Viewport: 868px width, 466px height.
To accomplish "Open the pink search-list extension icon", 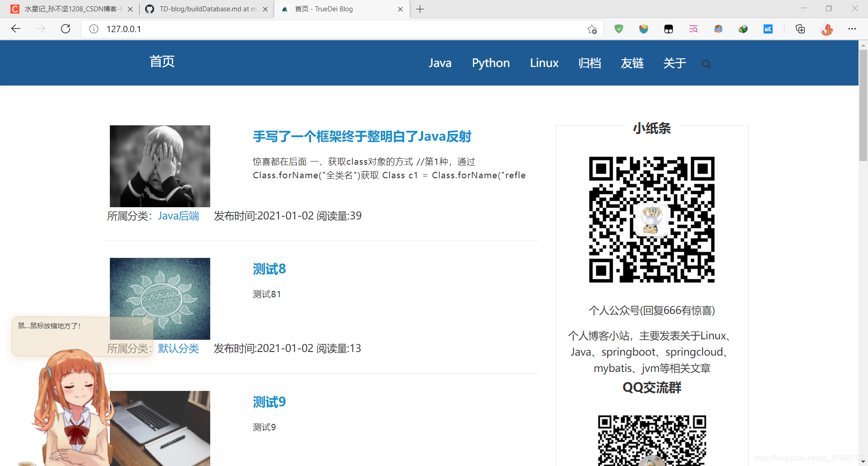I will pyautogui.click(x=693, y=29).
